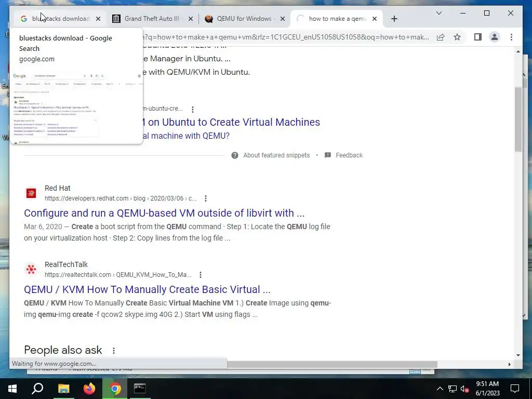The height and width of the screenshot is (399, 532).
Task: Click About featured snippets help icon
Action: click(x=235, y=155)
